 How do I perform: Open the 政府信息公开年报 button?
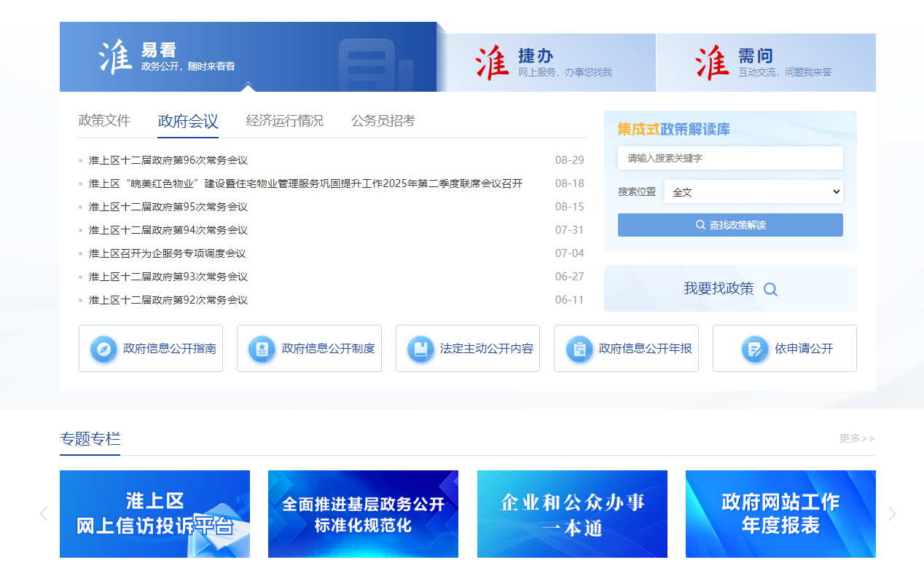point(626,349)
